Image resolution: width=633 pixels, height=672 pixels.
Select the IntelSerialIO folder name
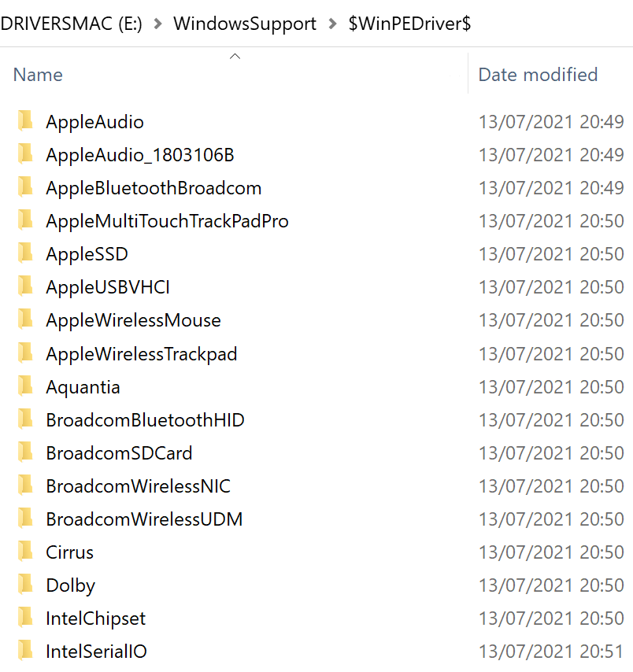click(x=97, y=652)
